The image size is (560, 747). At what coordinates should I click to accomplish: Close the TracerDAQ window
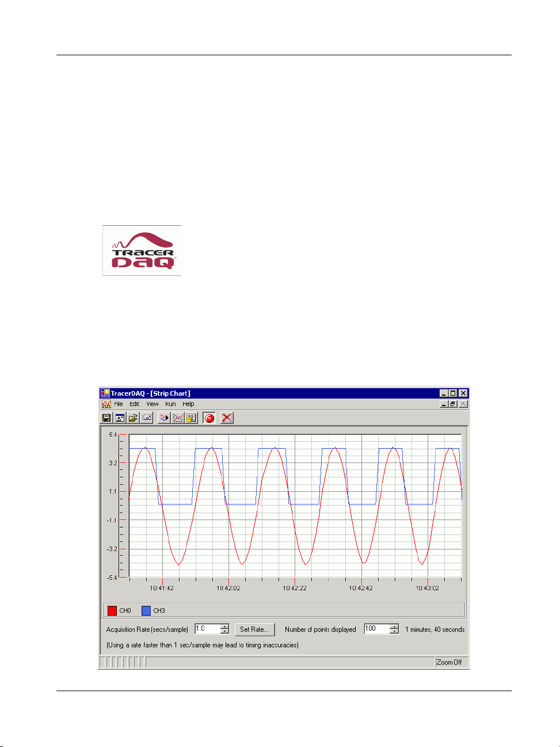[x=463, y=393]
